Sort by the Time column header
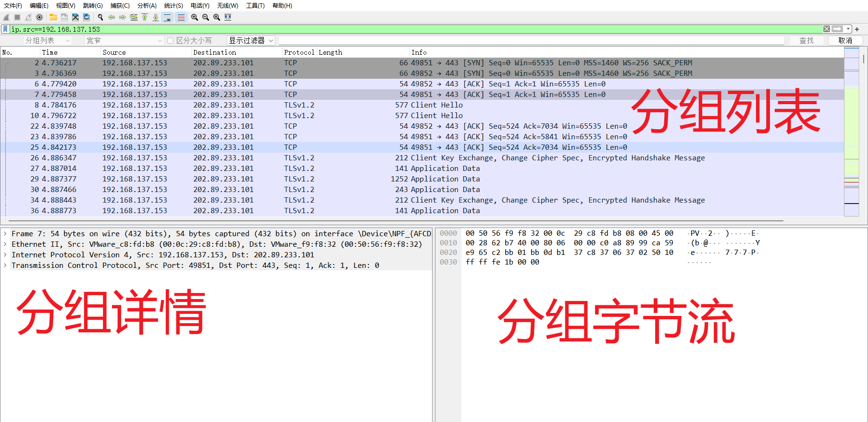Image resolution: width=868 pixels, height=422 pixels. [70, 52]
